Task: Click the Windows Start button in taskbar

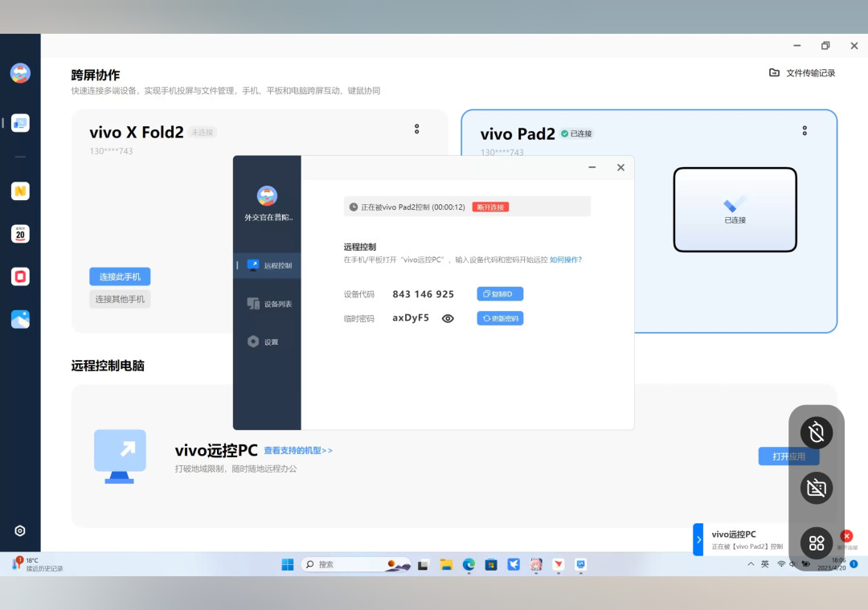Action: [288, 564]
